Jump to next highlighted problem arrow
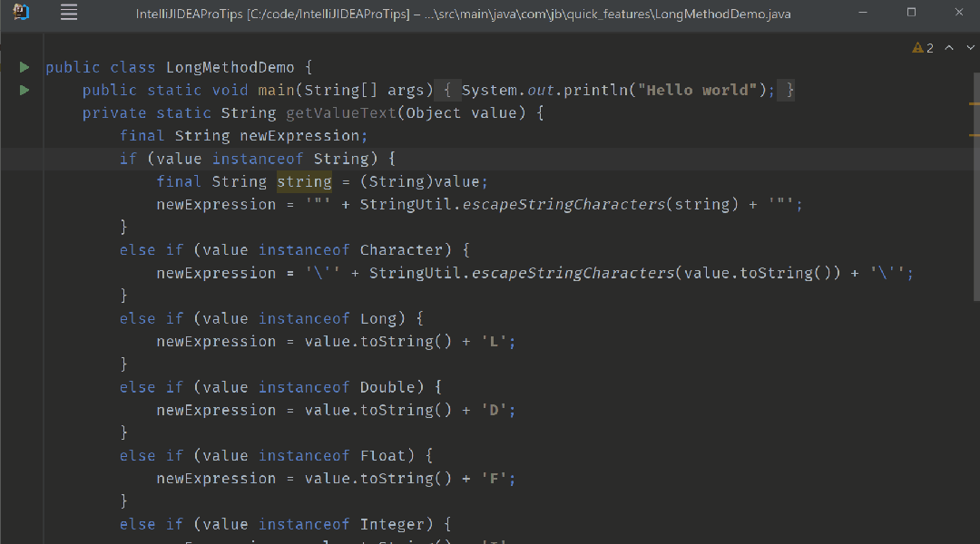The width and height of the screenshot is (980, 544). pos(970,47)
